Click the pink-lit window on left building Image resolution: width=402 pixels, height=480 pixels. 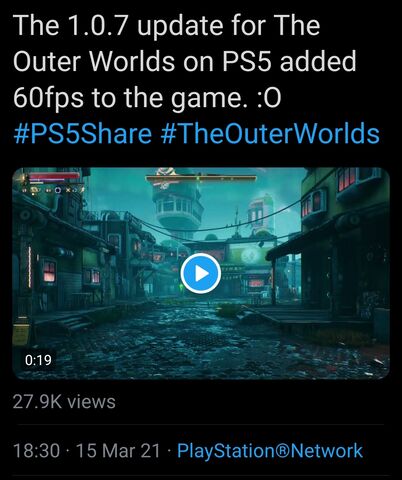49,271
